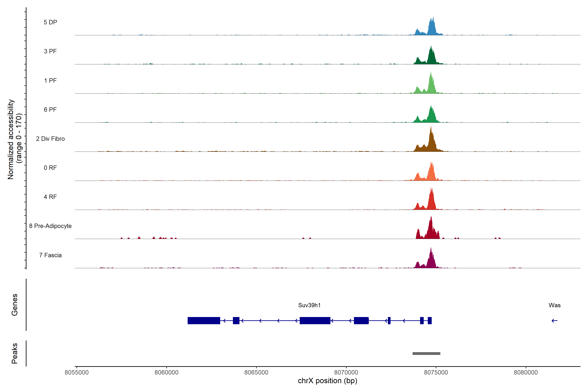Screen dimensions: 588x392
Task: Click the 5 DP track label
Action: pyautogui.click(x=50, y=22)
